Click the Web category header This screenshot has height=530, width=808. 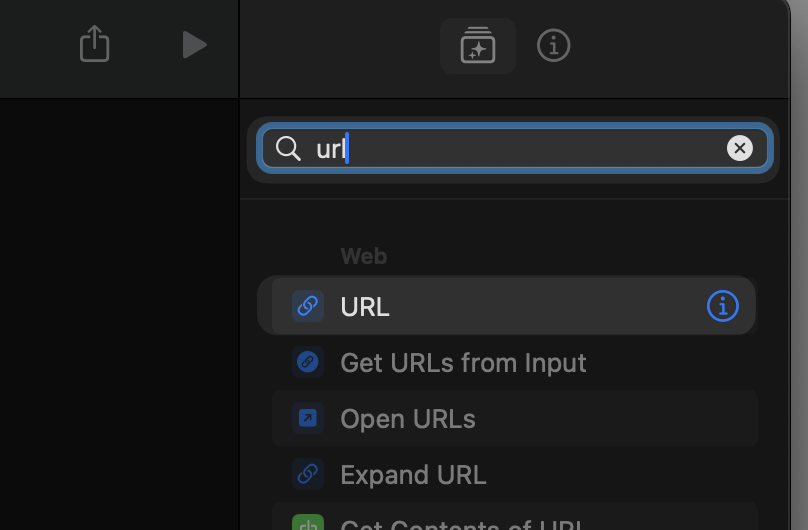pos(363,256)
